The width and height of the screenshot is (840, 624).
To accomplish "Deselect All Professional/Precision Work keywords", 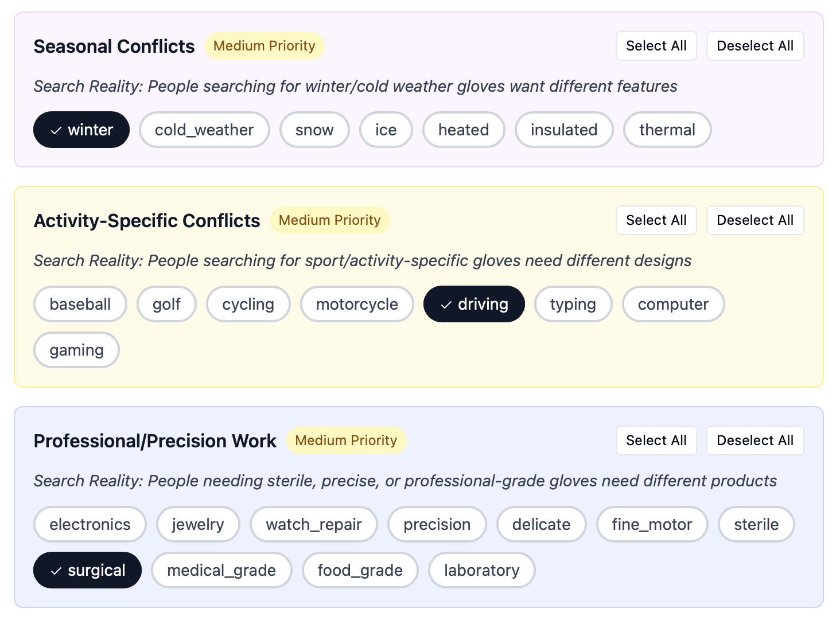I will pos(755,440).
